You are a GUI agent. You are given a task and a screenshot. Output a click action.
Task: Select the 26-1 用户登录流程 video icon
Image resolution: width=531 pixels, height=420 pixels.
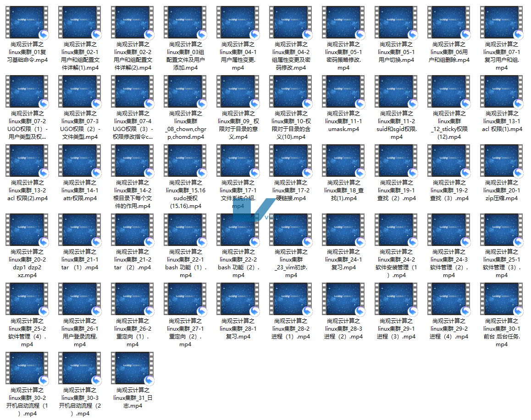click(80, 299)
